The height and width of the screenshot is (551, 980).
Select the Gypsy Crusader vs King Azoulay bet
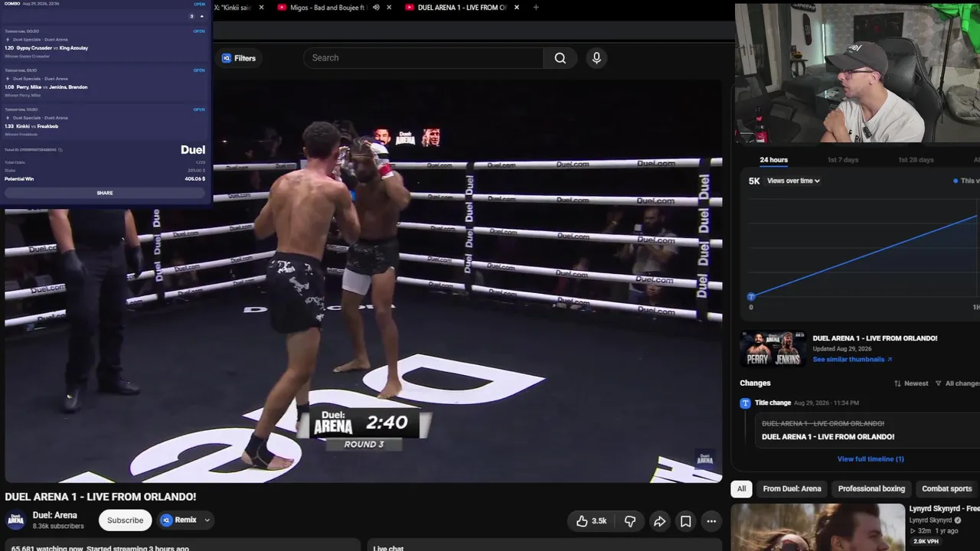(105, 43)
